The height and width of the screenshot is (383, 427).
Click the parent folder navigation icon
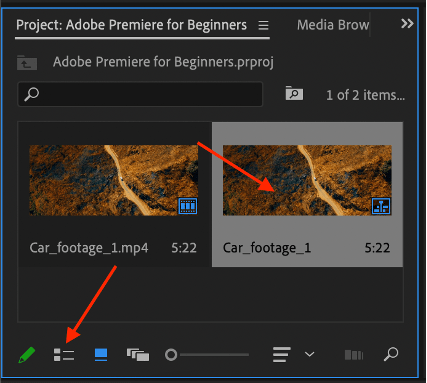point(27,62)
